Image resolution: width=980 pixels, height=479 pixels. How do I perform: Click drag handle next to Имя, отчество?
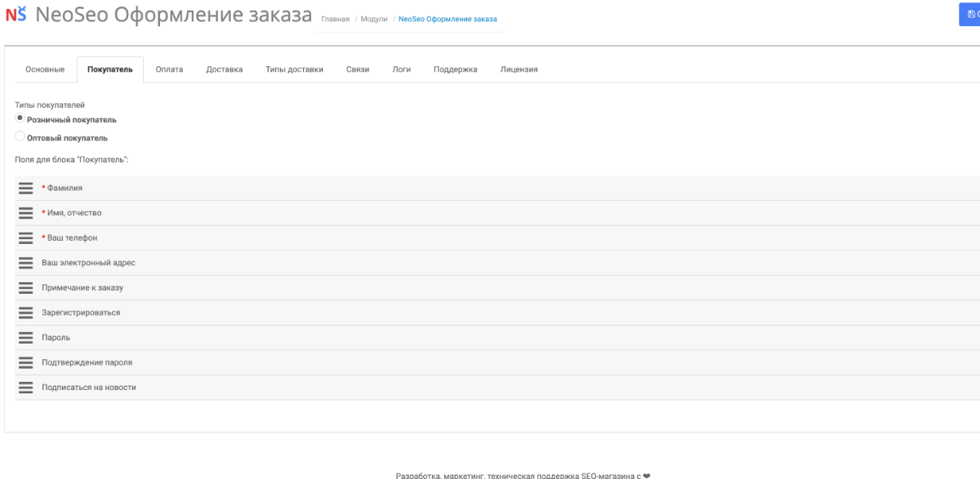click(x=25, y=213)
